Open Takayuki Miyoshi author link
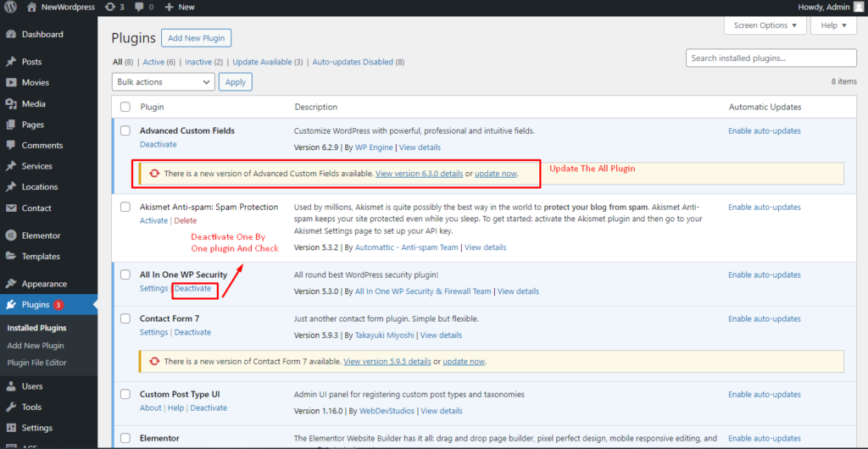This screenshot has height=449, width=868. pyautogui.click(x=384, y=335)
